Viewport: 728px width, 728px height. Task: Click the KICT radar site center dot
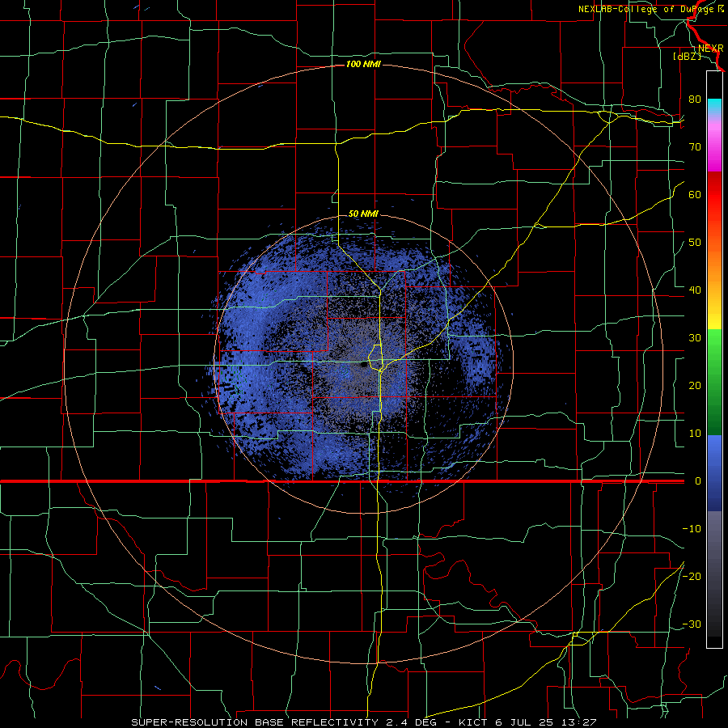pyautogui.click(x=363, y=365)
